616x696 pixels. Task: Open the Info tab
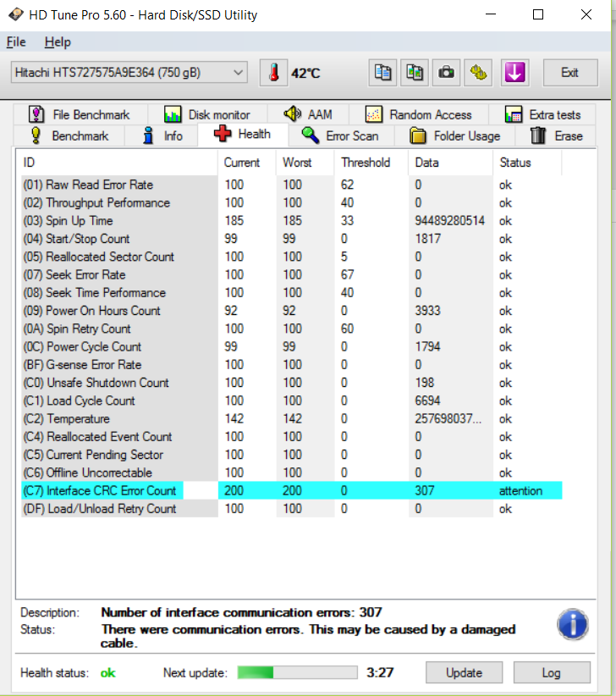162,135
